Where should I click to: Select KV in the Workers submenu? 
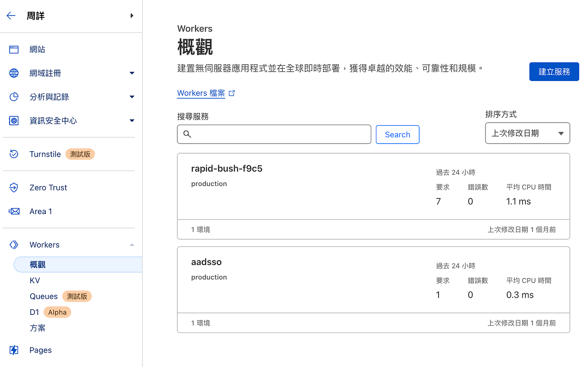click(x=35, y=280)
